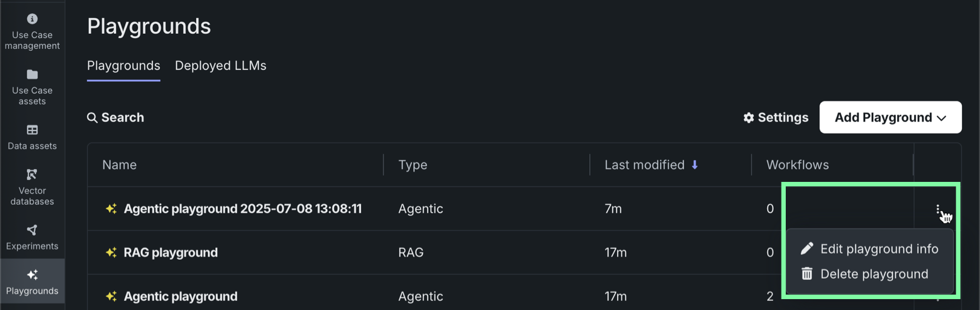Open Use Case management in sidebar
Image resolution: width=980 pixels, height=310 pixels.
(x=32, y=31)
